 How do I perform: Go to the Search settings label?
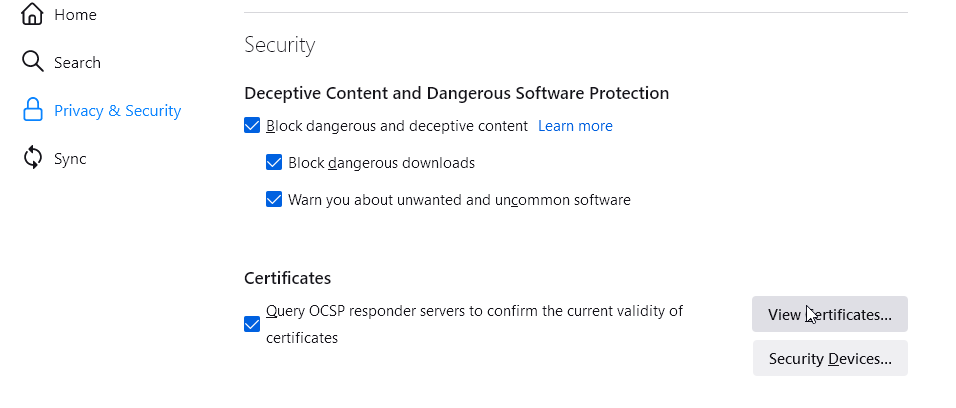[x=77, y=62]
